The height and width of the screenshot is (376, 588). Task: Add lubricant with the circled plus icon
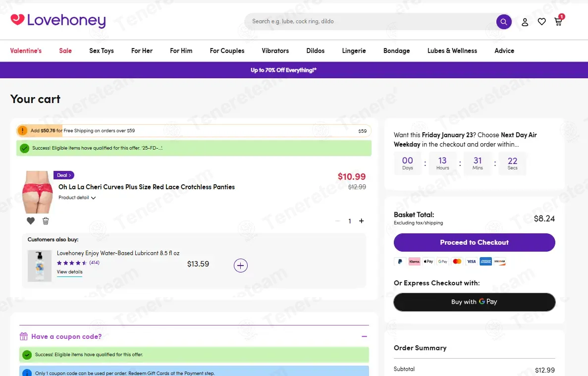click(241, 266)
